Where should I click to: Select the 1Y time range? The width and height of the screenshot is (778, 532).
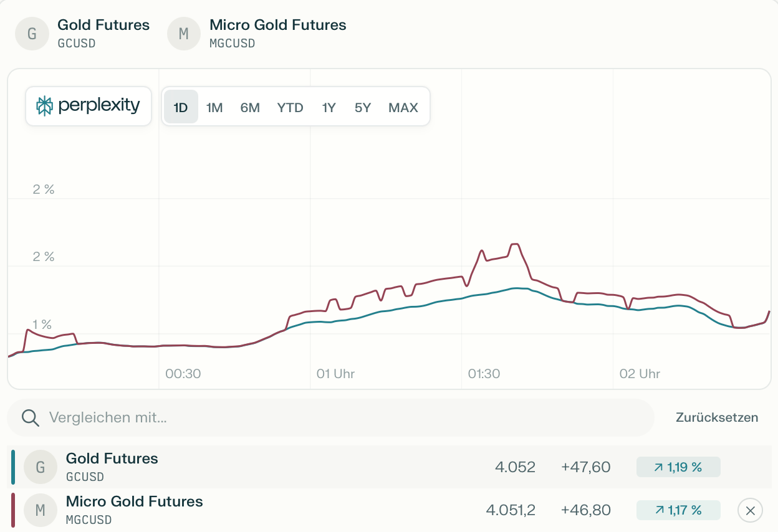tap(329, 108)
